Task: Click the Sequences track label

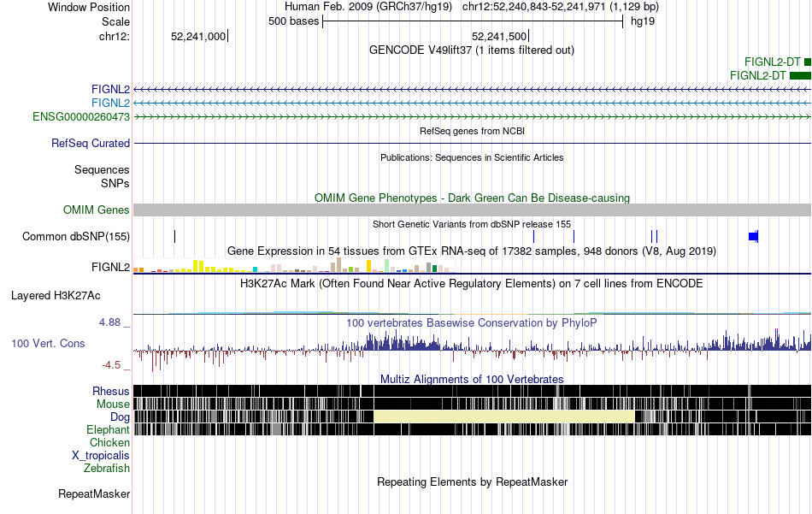Action: (x=102, y=169)
